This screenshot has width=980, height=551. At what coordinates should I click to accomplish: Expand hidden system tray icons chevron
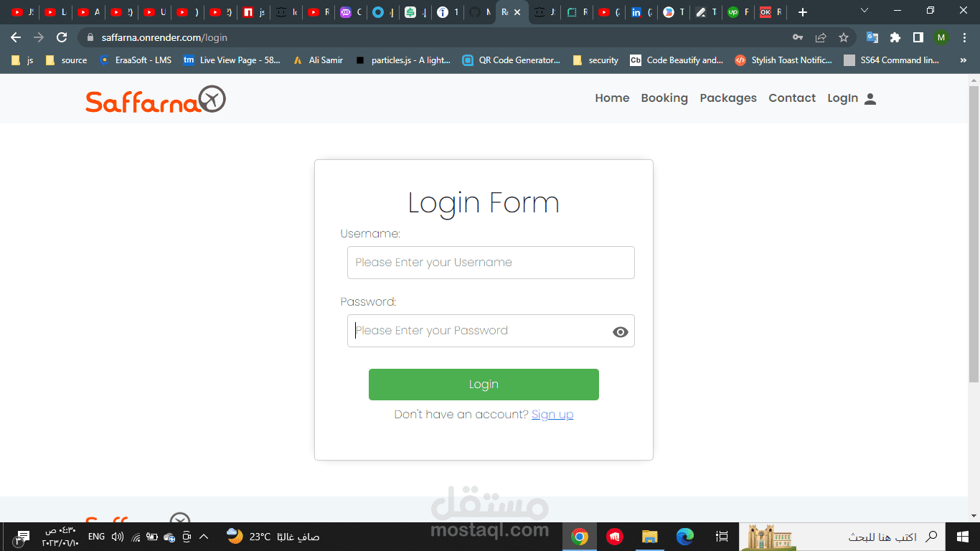click(204, 537)
